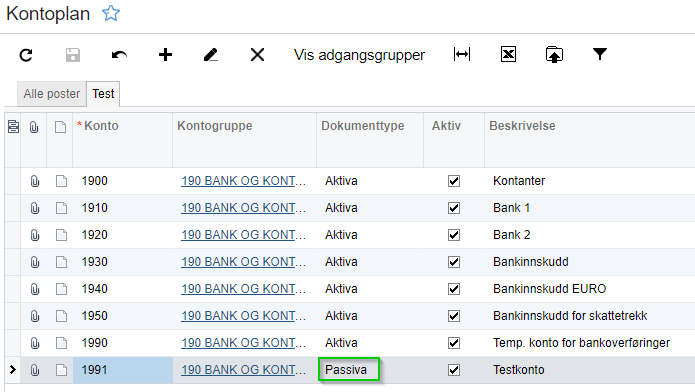Image resolution: width=695 pixels, height=392 pixels.
Task: Click row selector arrow for account 1991
Action: [x=12, y=369]
